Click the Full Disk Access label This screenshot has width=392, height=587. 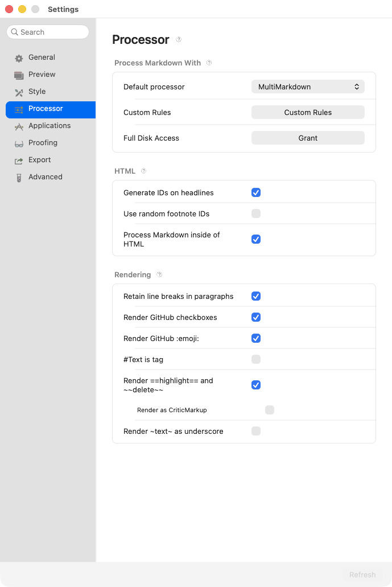[x=151, y=138]
